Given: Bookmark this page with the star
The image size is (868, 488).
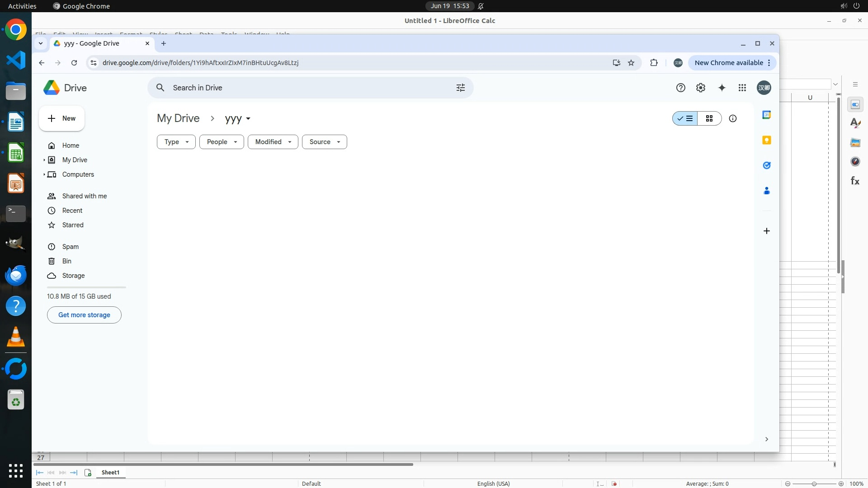Looking at the screenshot, I should pyautogui.click(x=631, y=63).
